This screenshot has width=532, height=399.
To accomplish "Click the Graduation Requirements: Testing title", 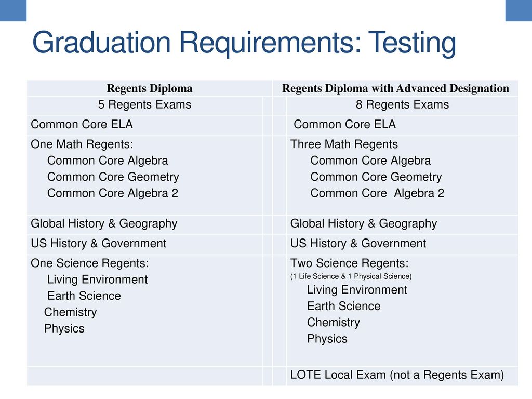I will tap(244, 43).
